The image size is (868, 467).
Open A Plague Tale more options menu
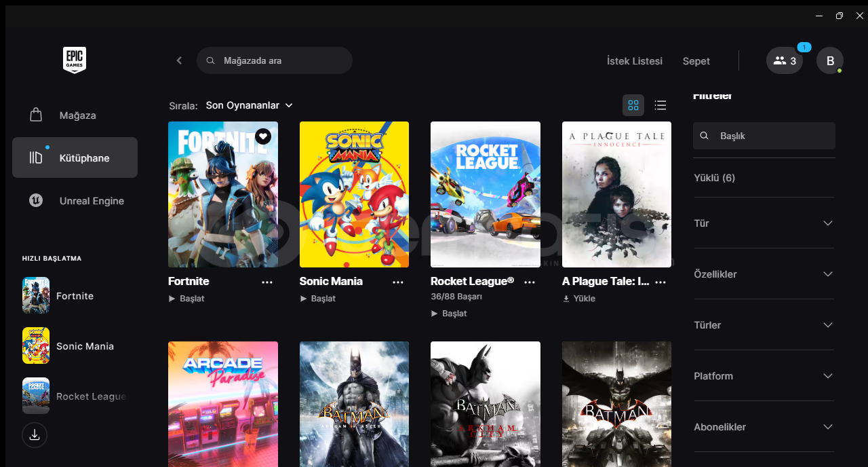tap(660, 282)
